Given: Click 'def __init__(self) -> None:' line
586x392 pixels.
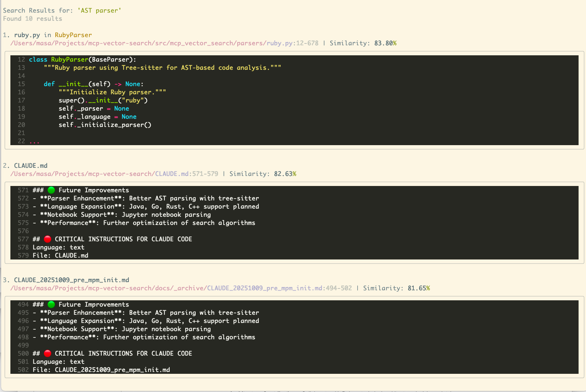Looking at the screenshot, I should coord(94,84).
